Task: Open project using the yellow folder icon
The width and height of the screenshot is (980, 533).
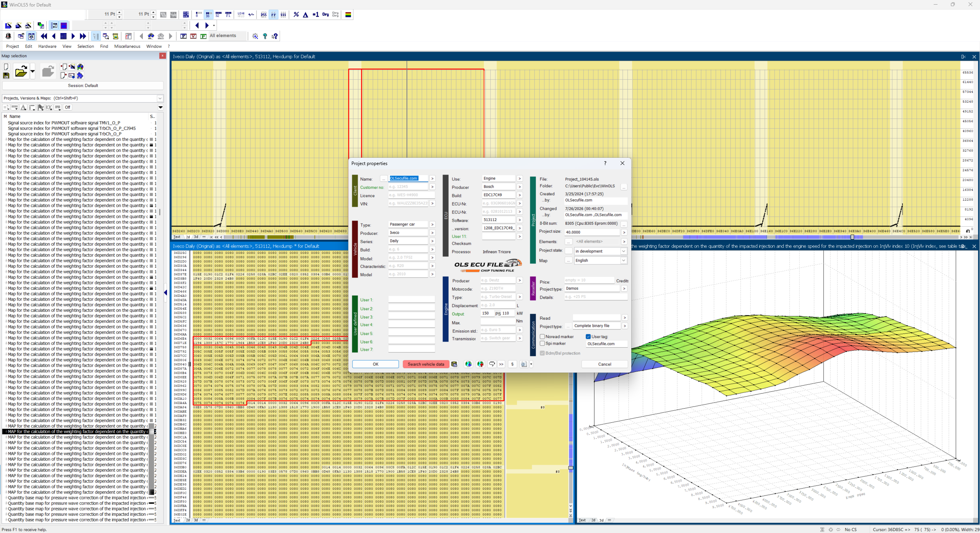Action: click(x=21, y=71)
